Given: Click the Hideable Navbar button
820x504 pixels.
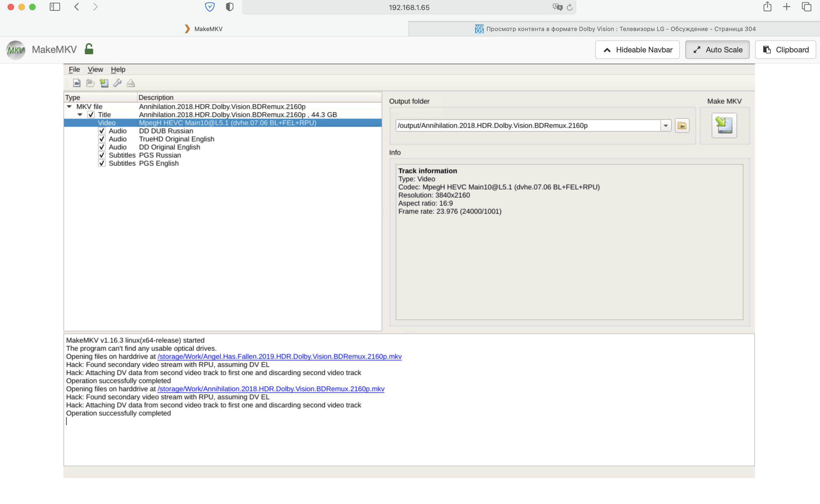Looking at the screenshot, I should tap(637, 50).
